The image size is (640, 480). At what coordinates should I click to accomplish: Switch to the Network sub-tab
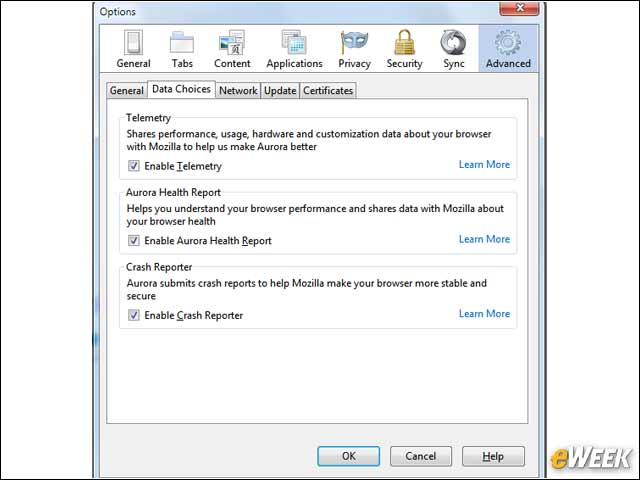click(238, 91)
